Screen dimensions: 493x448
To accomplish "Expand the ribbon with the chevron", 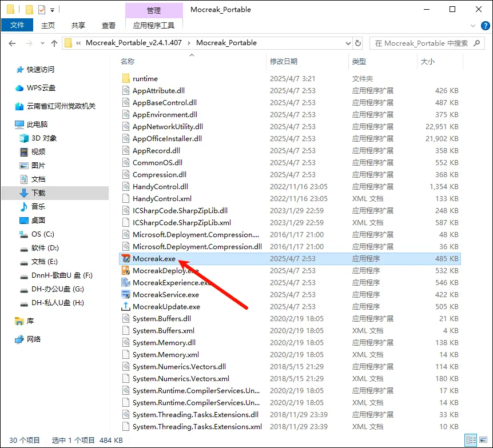I will click(x=473, y=26).
